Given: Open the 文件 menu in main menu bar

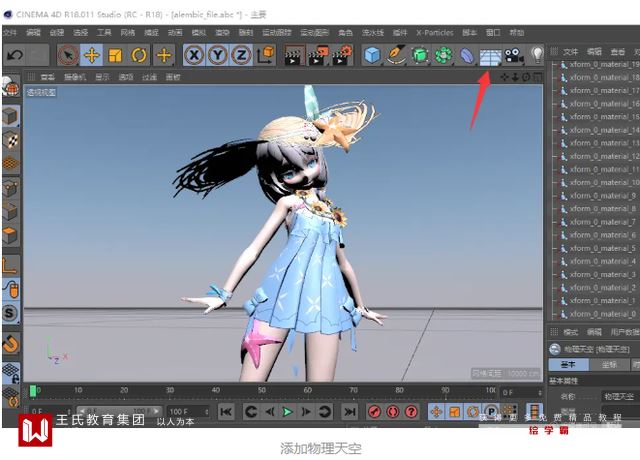Looking at the screenshot, I should (x=9, y=32).
